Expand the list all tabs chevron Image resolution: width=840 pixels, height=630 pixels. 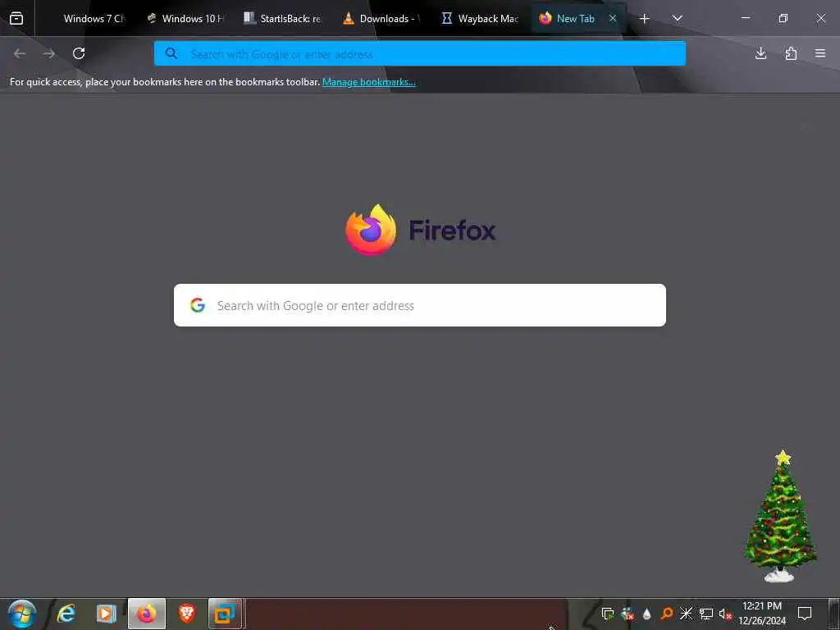677,18
